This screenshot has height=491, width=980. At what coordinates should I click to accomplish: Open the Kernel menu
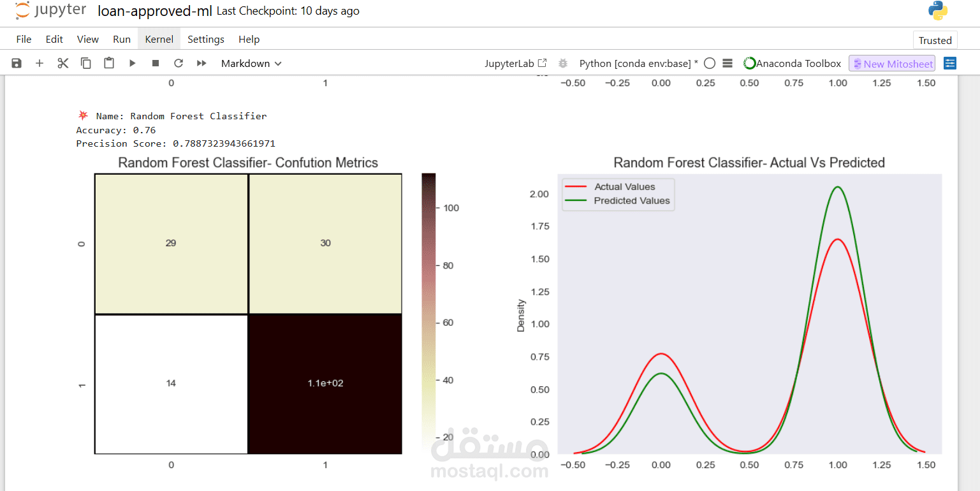point(159,39)
